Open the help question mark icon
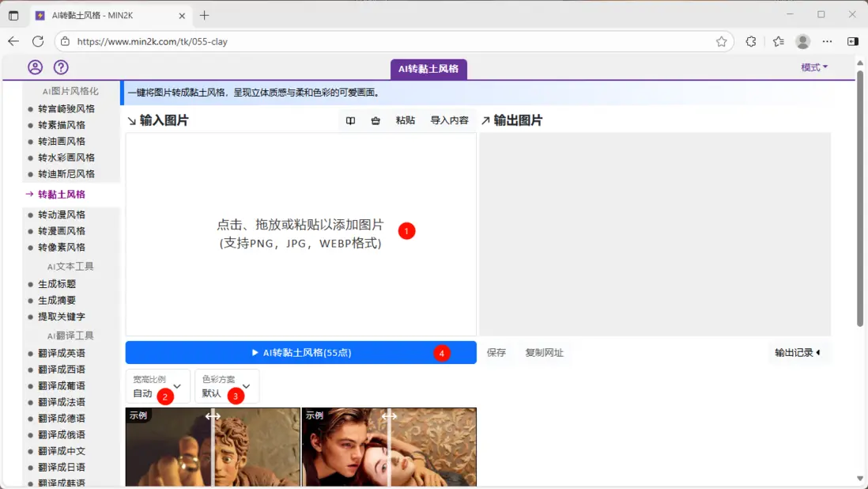 (61, 67)
